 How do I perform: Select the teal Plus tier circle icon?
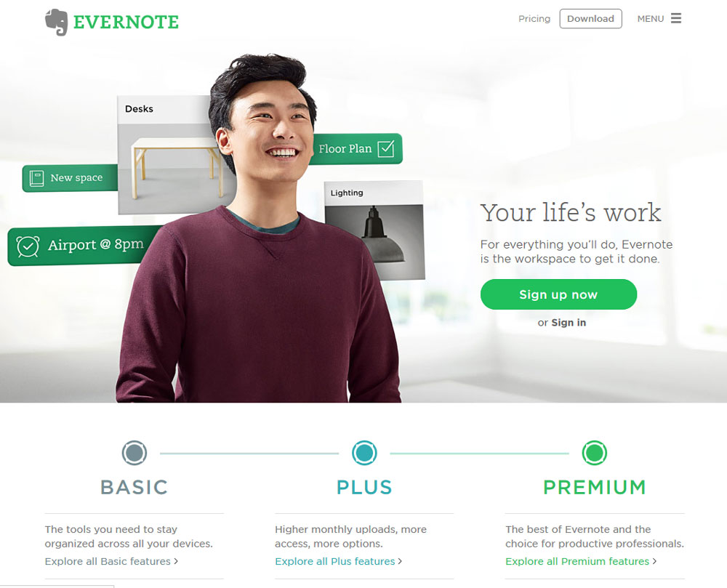coord(364,453)
